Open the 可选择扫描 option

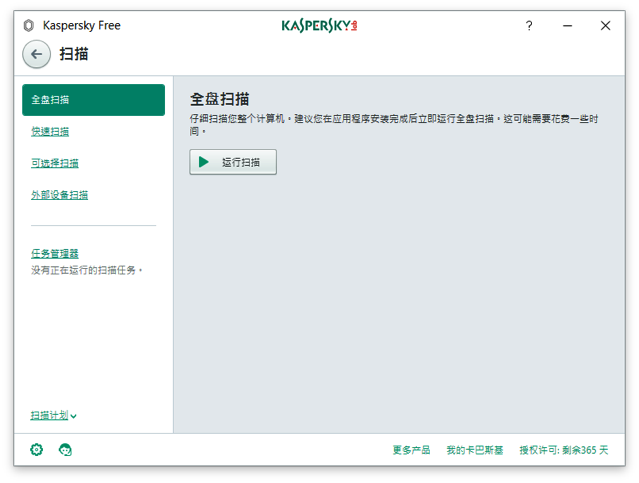pyautogui.click(x=55, y=163)
